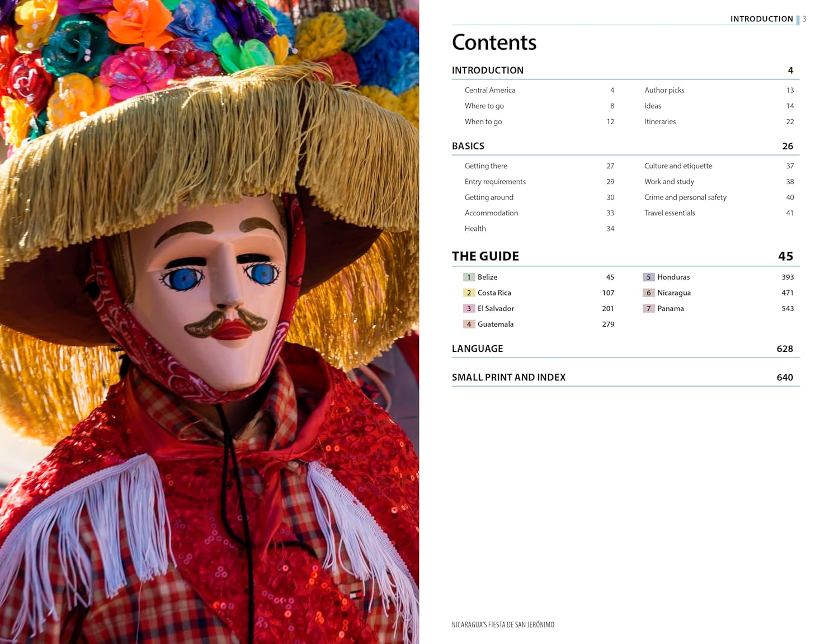The image size is (839, 644).
Task: Open the Travel essentials entry
Action: (670, 213)
